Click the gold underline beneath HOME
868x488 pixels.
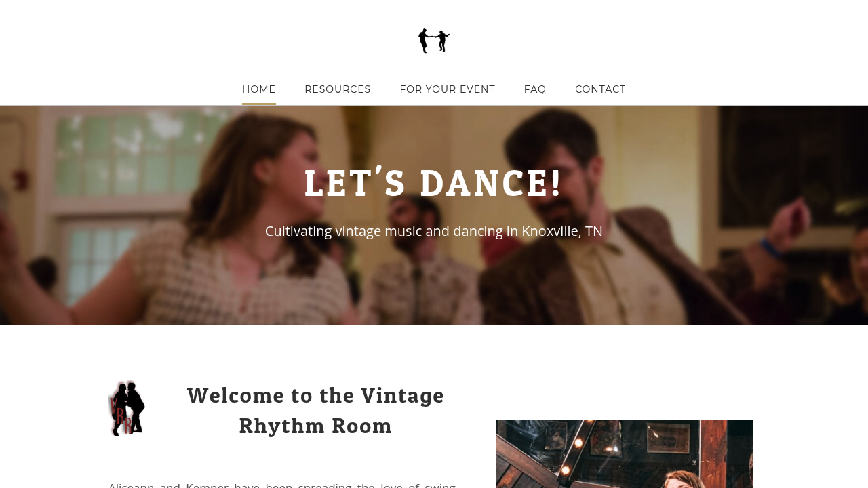(x=259, y=104)
